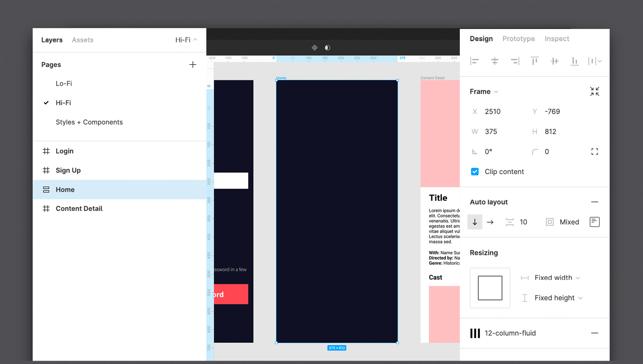The width and height of the screenshot is (643, 364).
Task: Click the distribute vertical spacing icon
Action: (593, 61)
